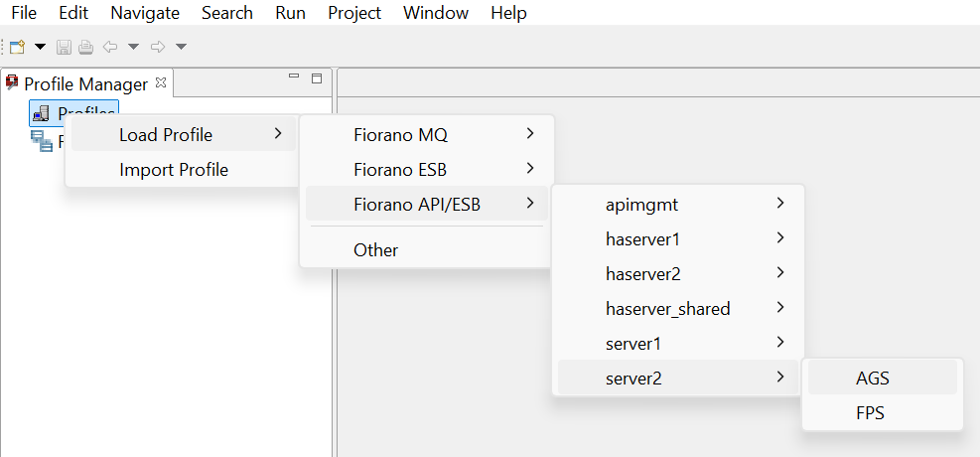Select Fiorano MQ submenu entry

[x=426, y=134]
